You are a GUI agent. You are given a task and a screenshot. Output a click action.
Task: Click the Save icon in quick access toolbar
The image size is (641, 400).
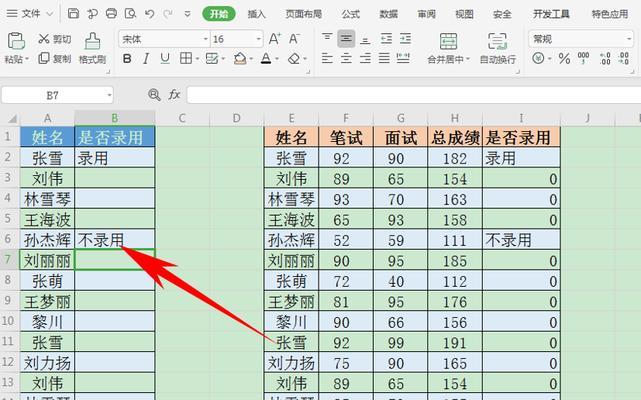[x=75, y=14]
